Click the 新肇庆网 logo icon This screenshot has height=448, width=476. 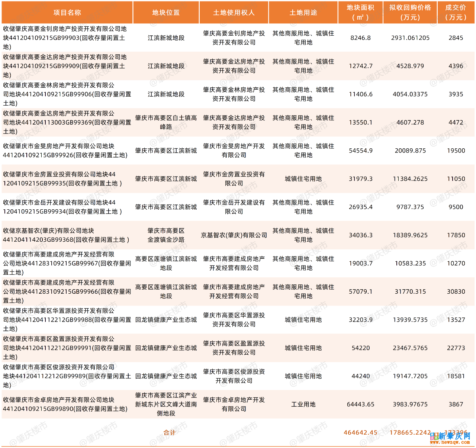pyautogui.click(x=434, y=436)
